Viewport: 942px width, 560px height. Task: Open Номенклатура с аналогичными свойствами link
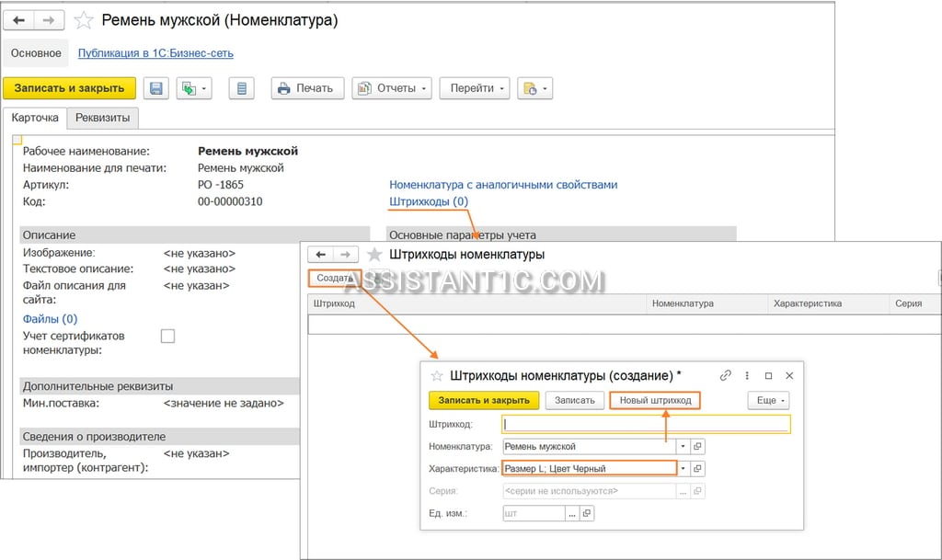503,185
